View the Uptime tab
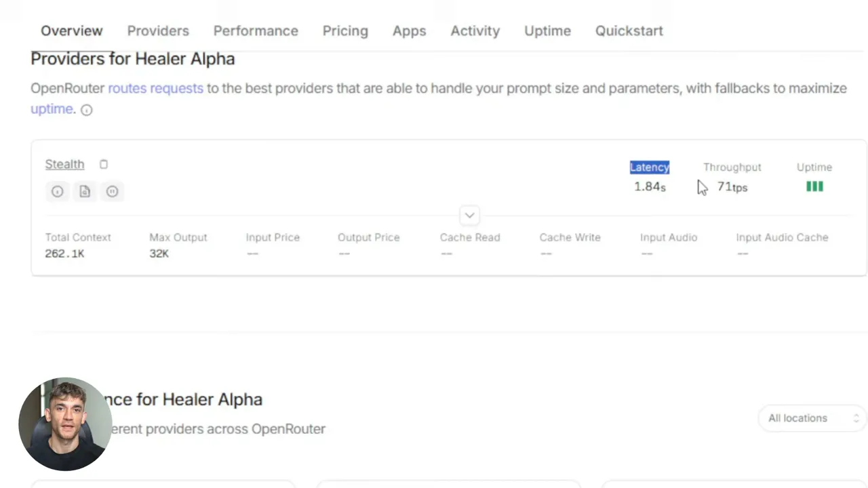 (x=547, y=30)
